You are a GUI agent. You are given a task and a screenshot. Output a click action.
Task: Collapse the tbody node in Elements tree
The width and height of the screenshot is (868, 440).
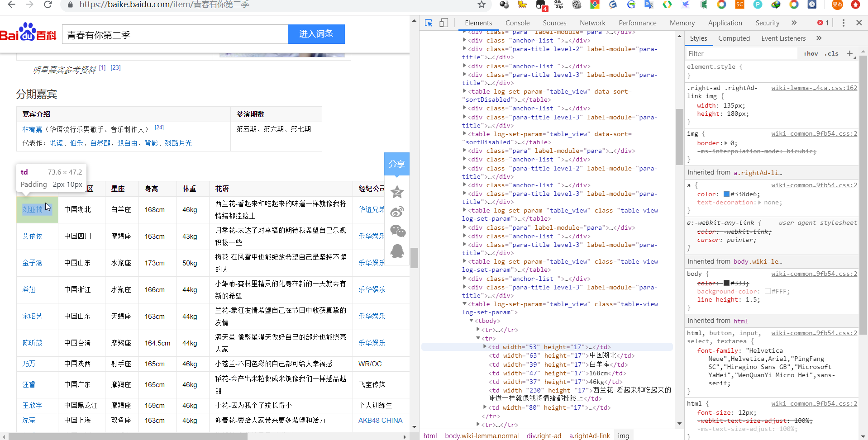point(472,321)
